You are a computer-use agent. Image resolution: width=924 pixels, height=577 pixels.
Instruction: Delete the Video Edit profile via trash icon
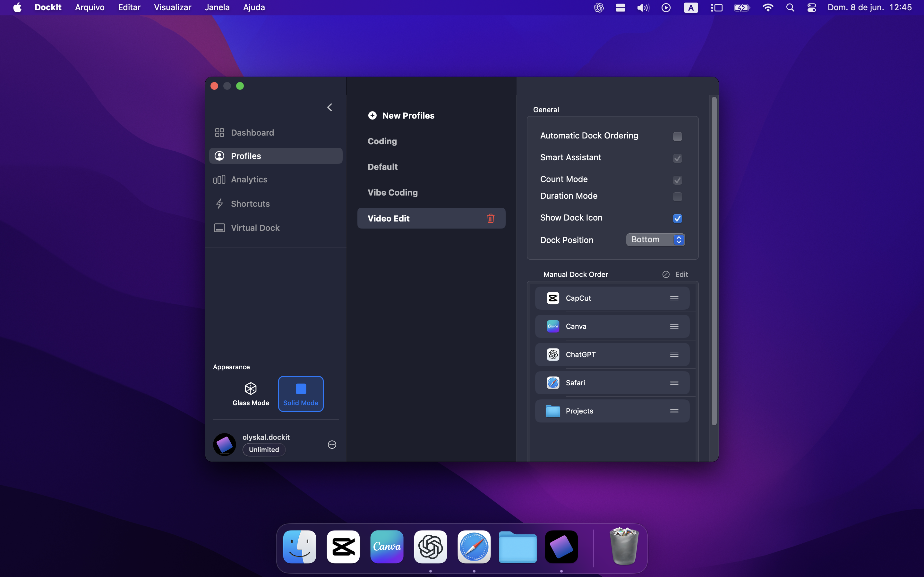pyautogui.click(x=490, y=218)
